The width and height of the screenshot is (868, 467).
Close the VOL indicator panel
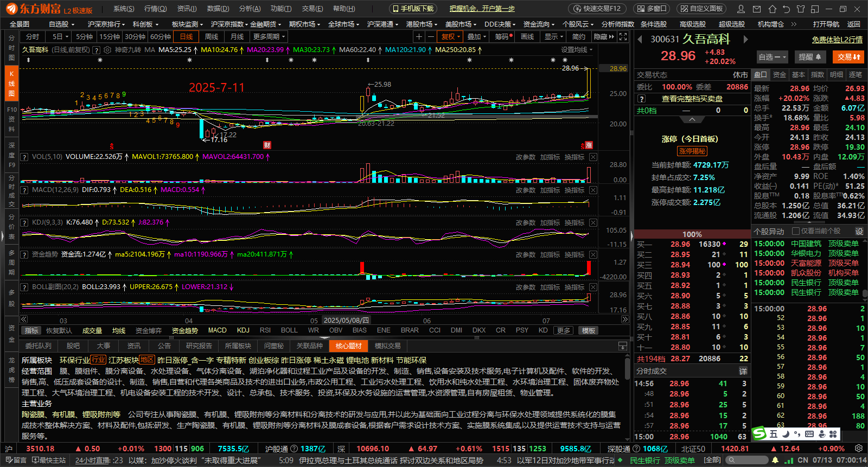(593, 157)
